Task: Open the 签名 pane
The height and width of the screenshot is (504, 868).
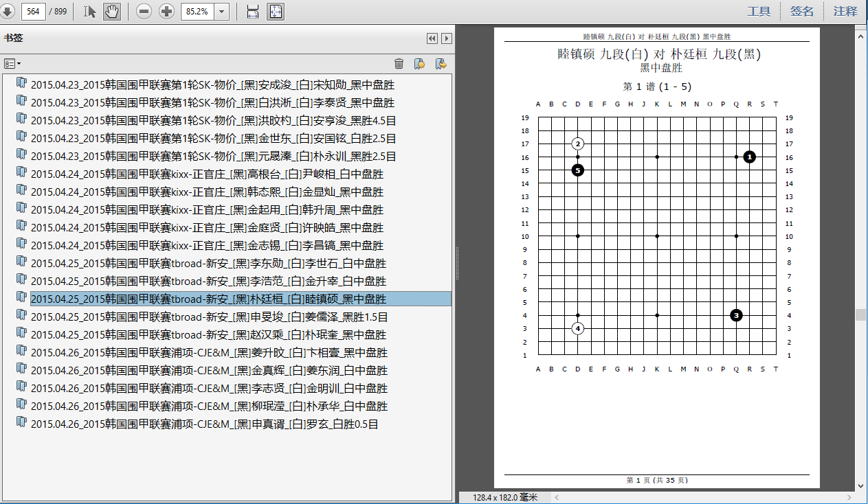Action: [x=802, y=11]
